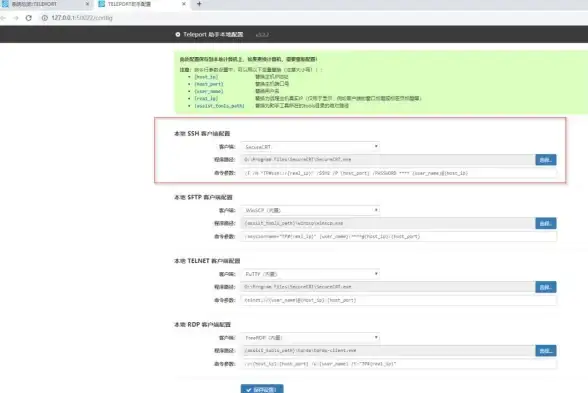This screenshot has height=393, width=588.
Task: Switch to the first browser tab TELEPORT
Action: pos(45,4)
